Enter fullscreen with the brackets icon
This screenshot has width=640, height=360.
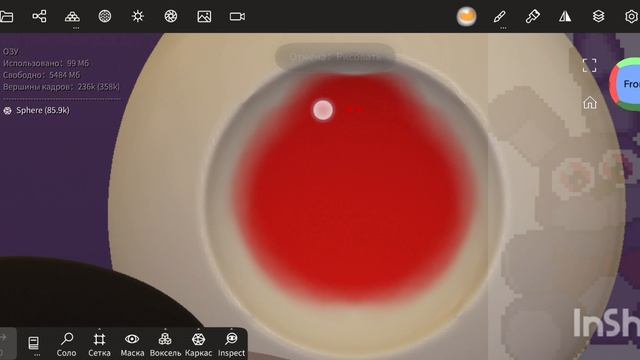pos(589,65)
